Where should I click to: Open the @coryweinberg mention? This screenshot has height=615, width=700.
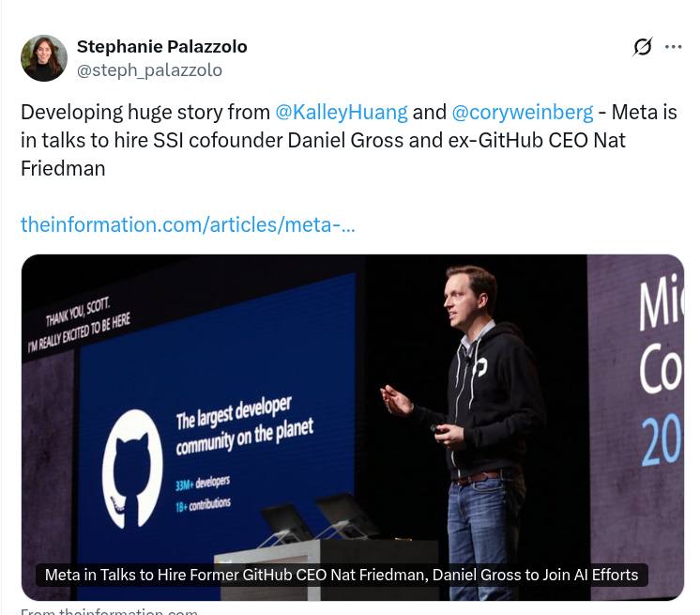point(523,112)
